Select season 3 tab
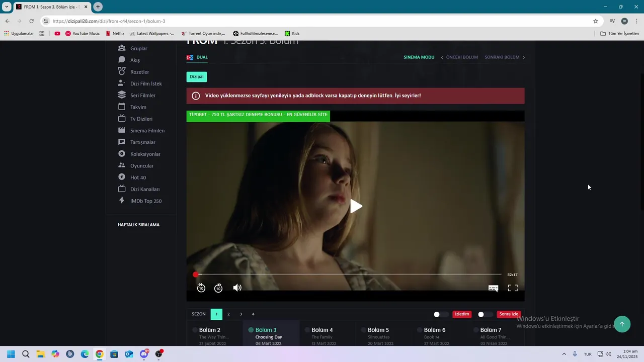 point(240,314)
